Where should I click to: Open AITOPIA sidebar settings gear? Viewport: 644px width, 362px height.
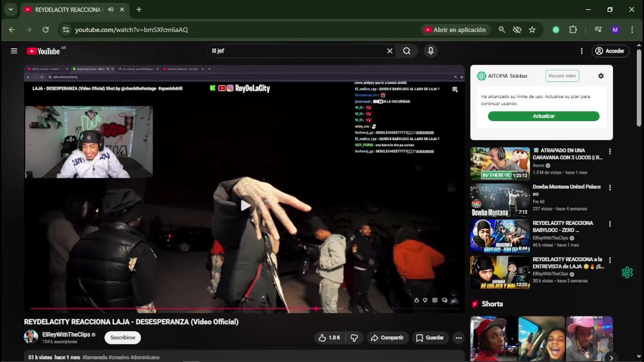point(601,76)
